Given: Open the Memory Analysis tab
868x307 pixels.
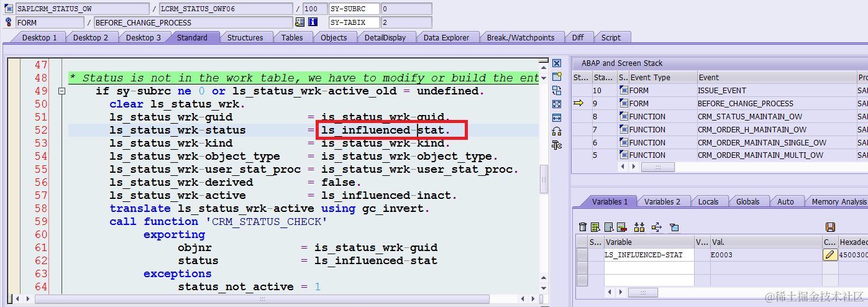Looking at the screenshot, I should 839,201.
